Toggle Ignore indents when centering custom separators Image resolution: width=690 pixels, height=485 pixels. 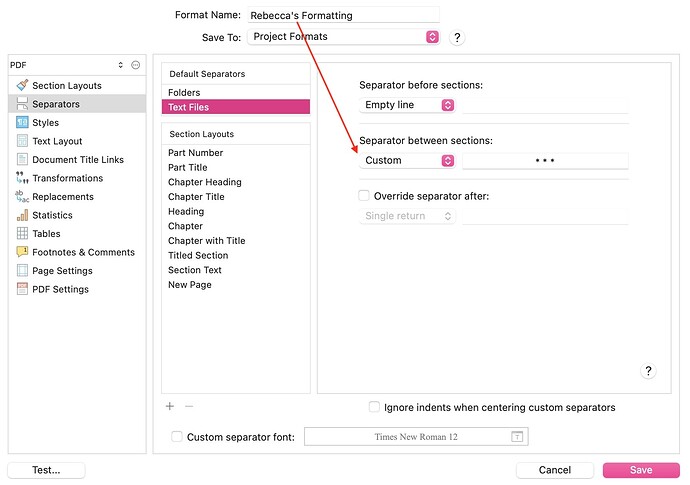tap(374, 407)
